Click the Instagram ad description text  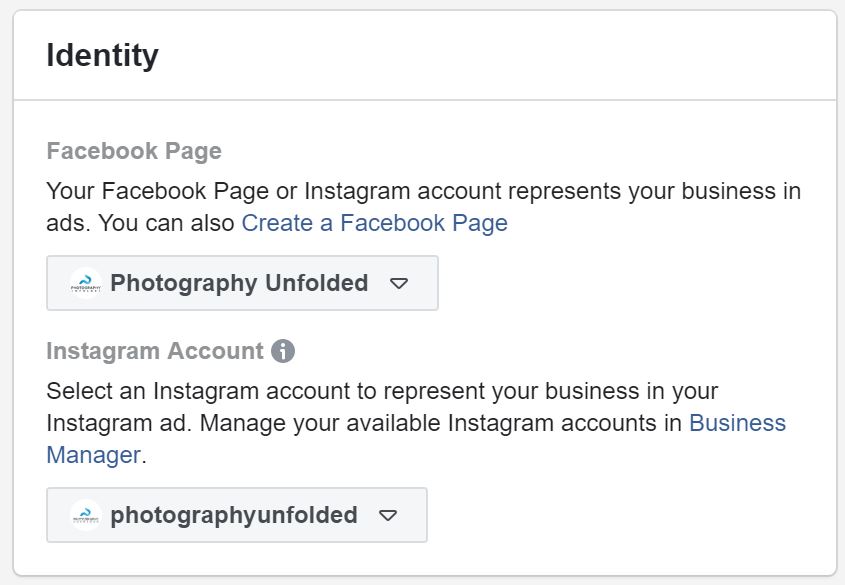pos(382,391)
